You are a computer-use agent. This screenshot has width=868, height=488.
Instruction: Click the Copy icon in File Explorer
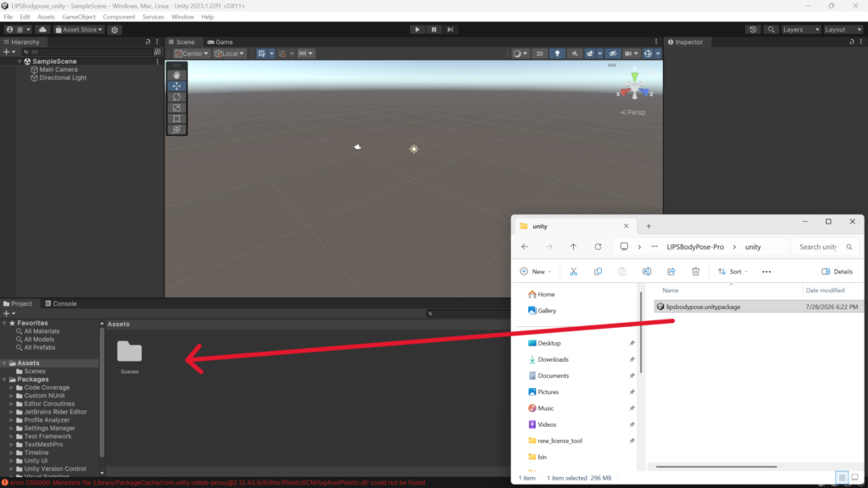(x=598, y=272)
